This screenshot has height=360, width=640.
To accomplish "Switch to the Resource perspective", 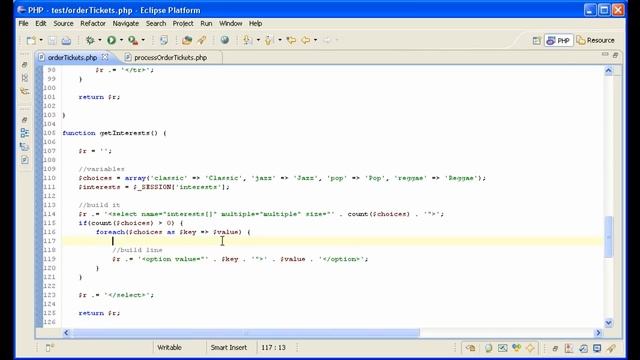I will [596, 40].
